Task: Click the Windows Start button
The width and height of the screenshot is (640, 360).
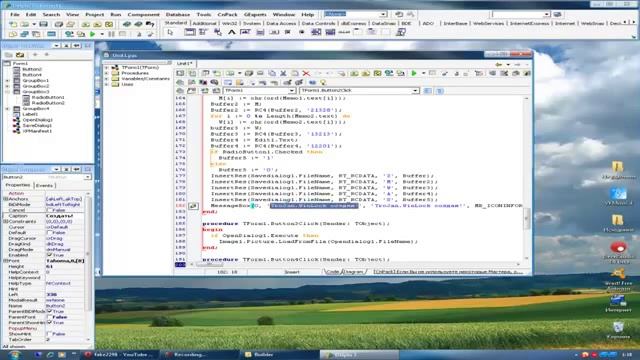Action: (x=15, y=355)
